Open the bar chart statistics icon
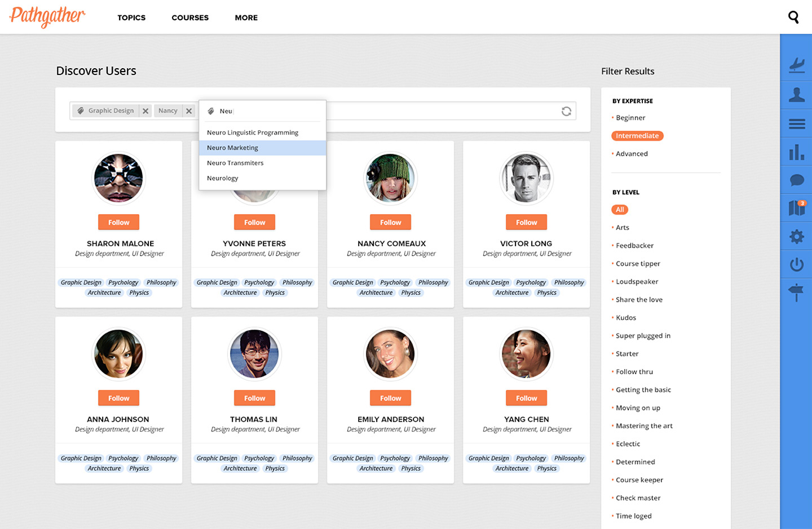 tap(796, 152)
